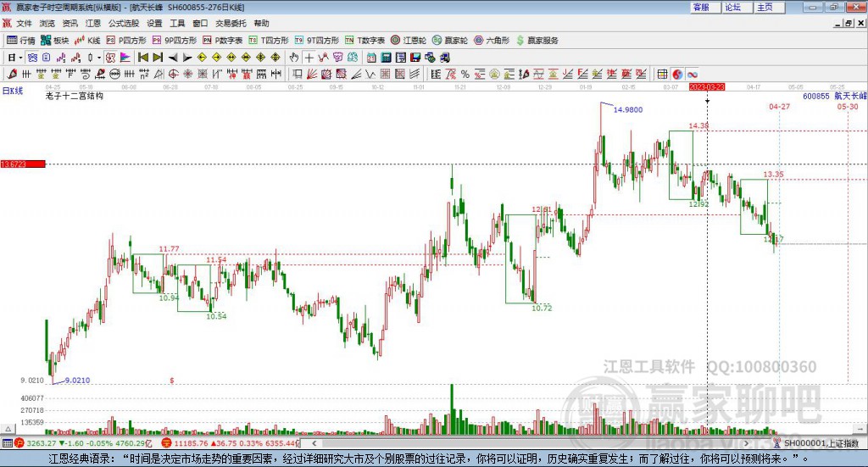Click the 9.0210 low price label
This screenshot has width=868, height=467.
(77, 381)
